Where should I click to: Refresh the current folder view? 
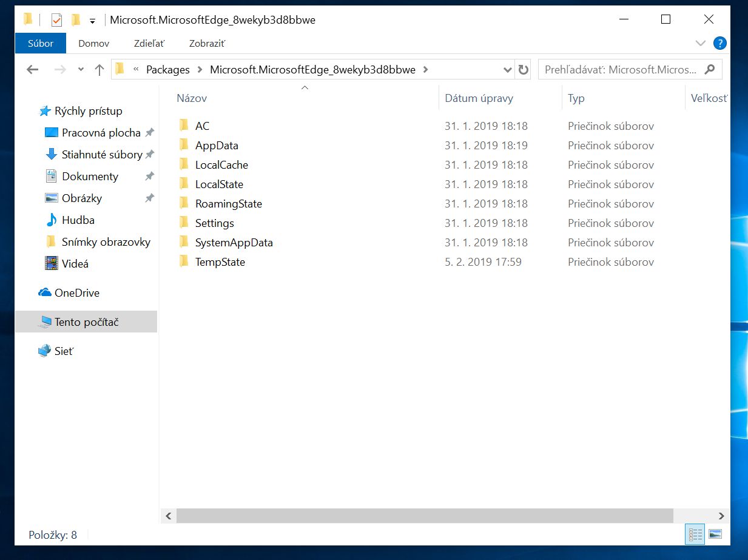(x=523, y=70)
